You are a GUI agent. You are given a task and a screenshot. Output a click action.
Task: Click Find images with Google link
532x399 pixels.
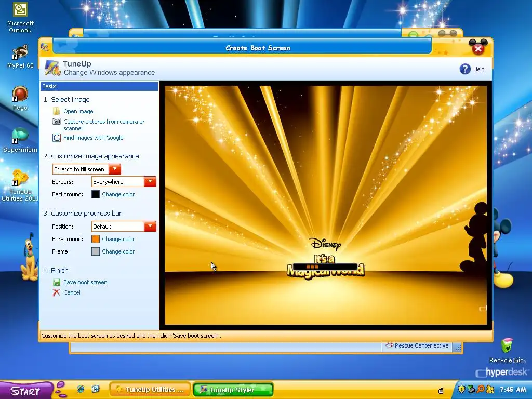(x=94, y=138)
